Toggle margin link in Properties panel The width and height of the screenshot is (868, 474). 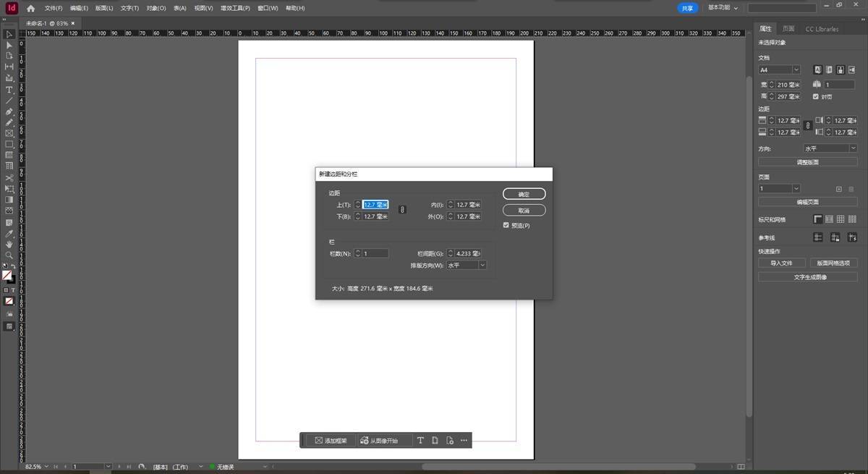pos(808,126)
